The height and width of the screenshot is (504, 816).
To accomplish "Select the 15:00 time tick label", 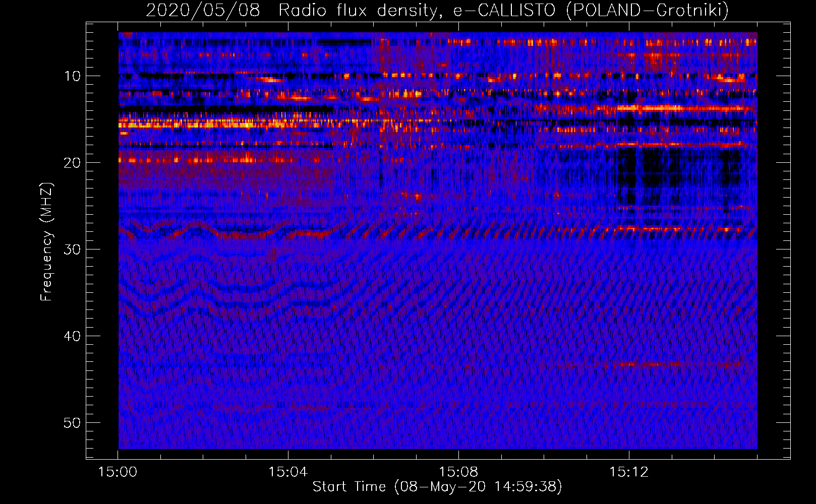I will click(118, 472).
